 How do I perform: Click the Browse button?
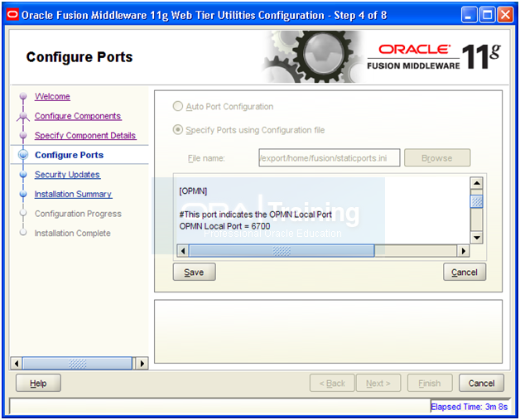pos(436,158)
